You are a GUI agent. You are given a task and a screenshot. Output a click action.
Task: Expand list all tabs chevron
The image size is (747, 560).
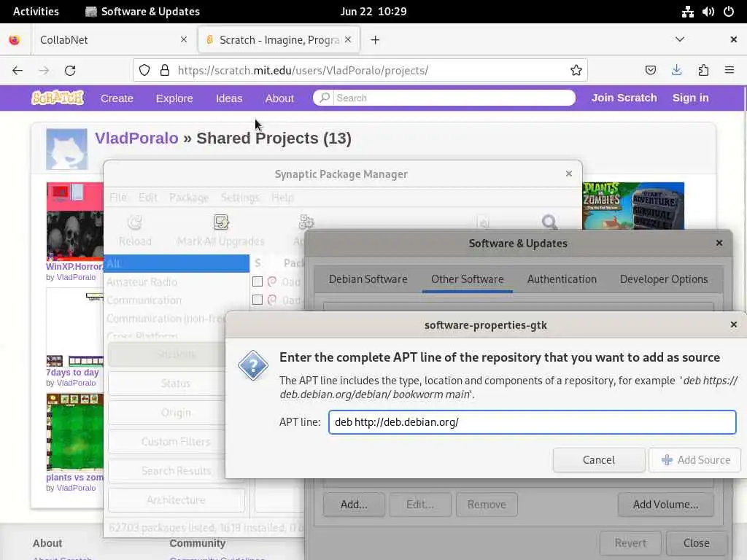click(680, 39)
